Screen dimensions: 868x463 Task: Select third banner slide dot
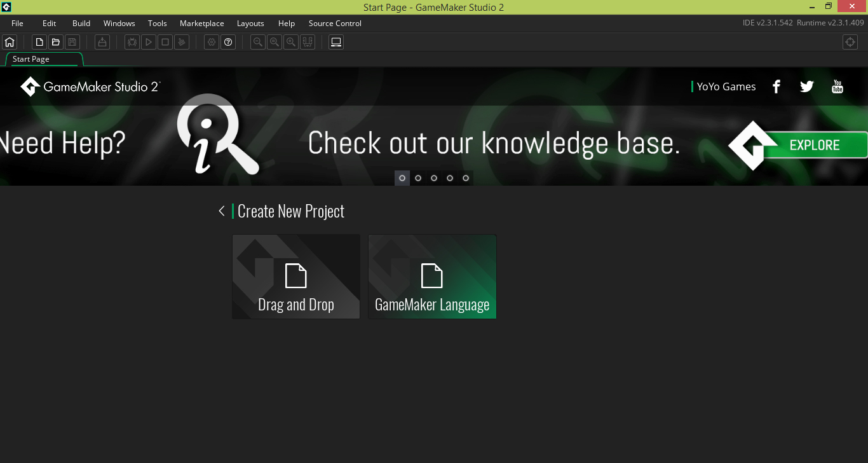tap(434, 178)
